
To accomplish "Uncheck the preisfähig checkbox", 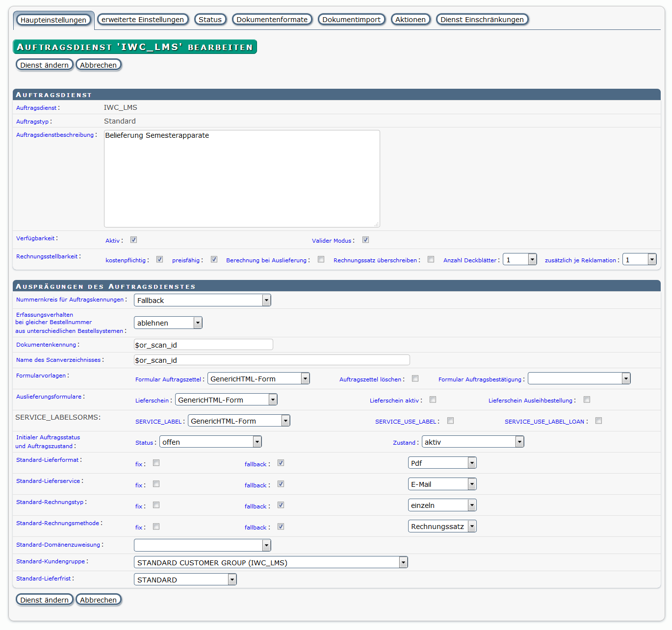I will click(x=214, y=259).
